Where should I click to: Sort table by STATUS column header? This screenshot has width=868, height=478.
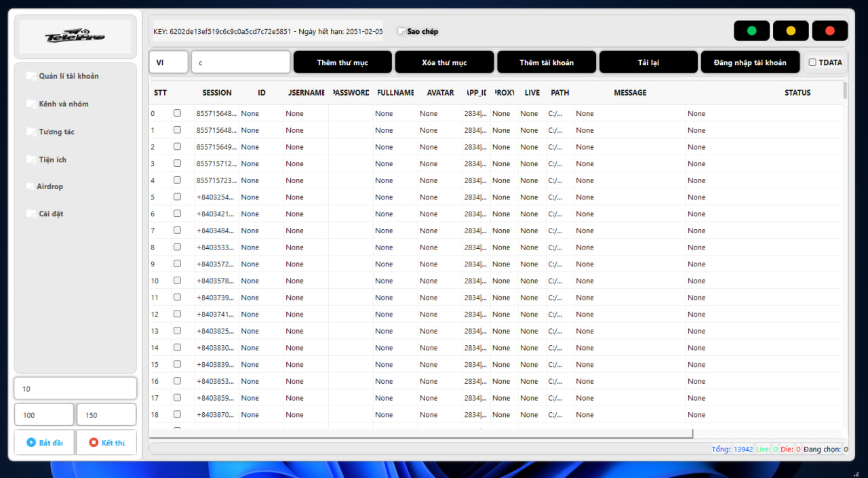click(797, 93)
